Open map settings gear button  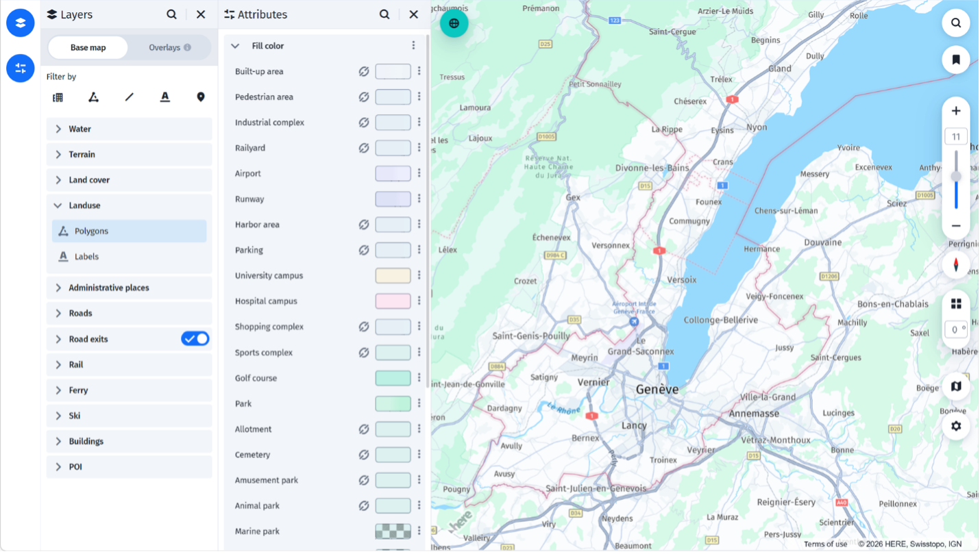pyautogui.click(x=956, y=426)
